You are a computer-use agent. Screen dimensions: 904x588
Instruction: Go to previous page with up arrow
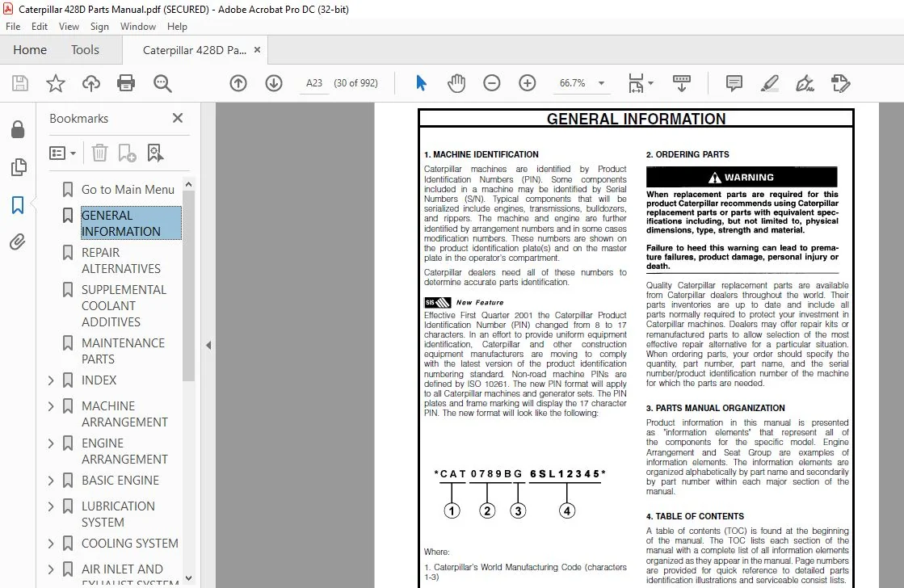click(x=238, y=83)
